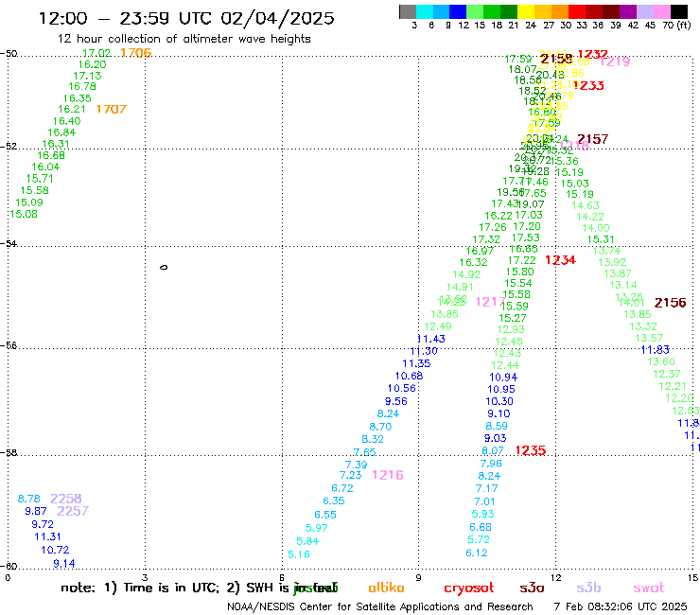This screenshot has height=615, width=700.
Task: Select the yellow legend color swatch
Action: pyautogui.click(x=526, y=11)
